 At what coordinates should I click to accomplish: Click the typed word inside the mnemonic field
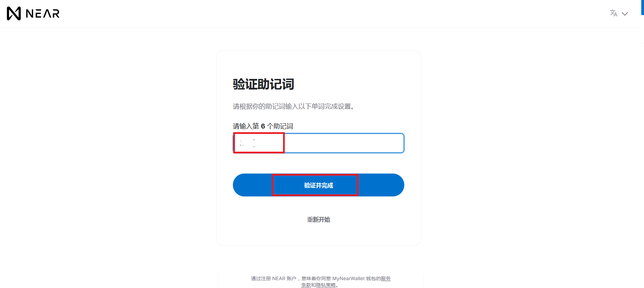pyautogui.click(x=247, y=143)
